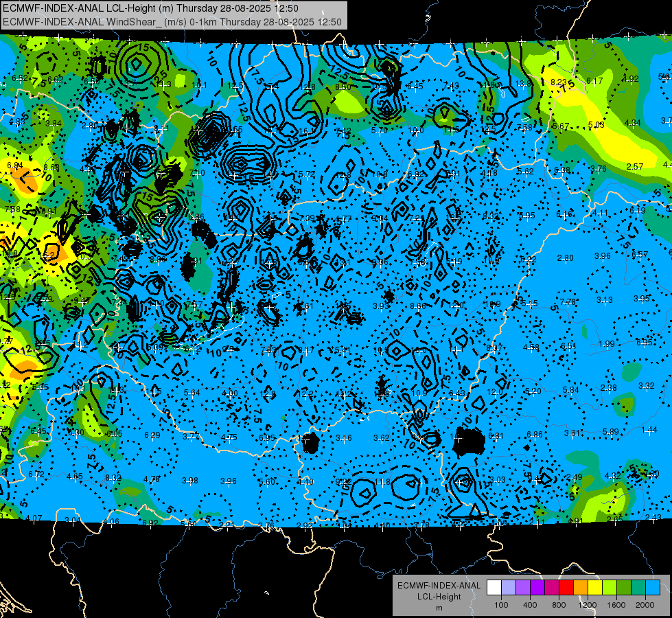Pick the magenta legend swatch left of 800
The width and height of the screenshot is (672, 618).
click(552, 588)
